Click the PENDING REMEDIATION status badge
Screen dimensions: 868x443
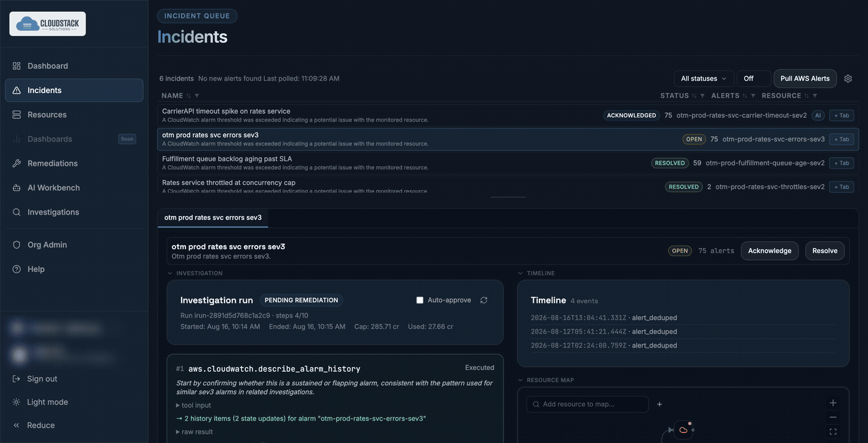301,300
